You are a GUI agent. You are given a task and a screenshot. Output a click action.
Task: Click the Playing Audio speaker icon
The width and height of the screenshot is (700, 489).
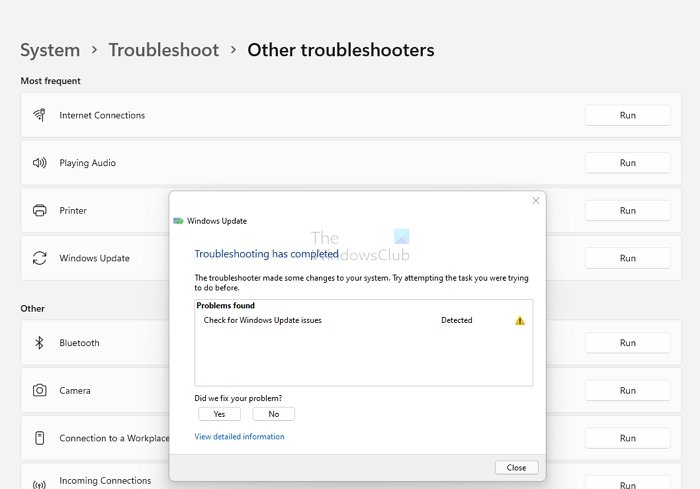(x=39, y=163)
